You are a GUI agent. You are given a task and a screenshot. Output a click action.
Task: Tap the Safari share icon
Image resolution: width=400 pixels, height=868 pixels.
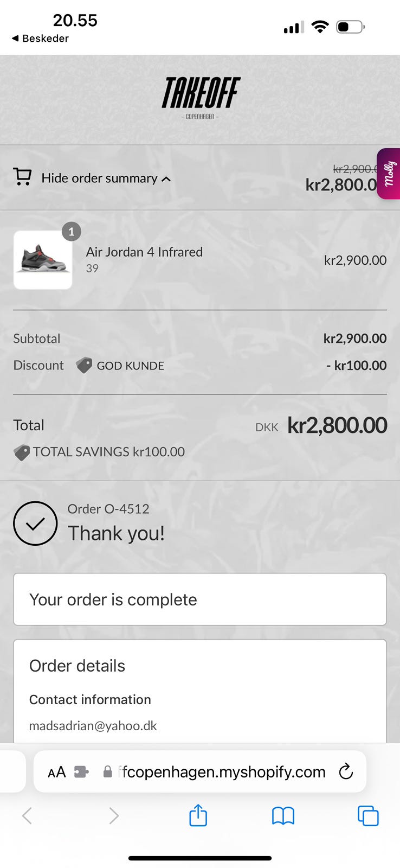(x=198, y=815)
